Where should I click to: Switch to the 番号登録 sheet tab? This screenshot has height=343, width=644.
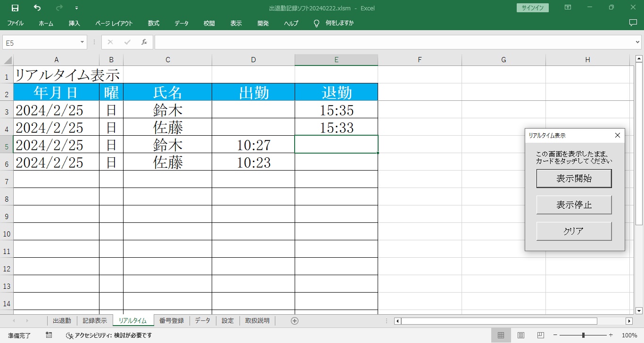pyautogui.click(x=172, y=321)
